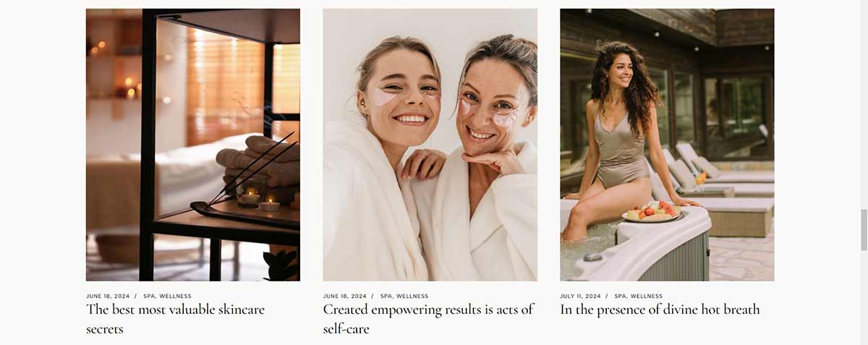Open the woman sitting on hot tub thumbnail
The width and height of the screenshot is (868, 345).
click(667, 145)
